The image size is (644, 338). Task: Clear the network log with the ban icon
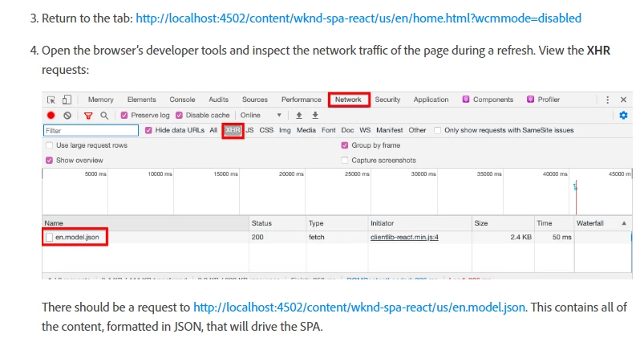[67, 116]
